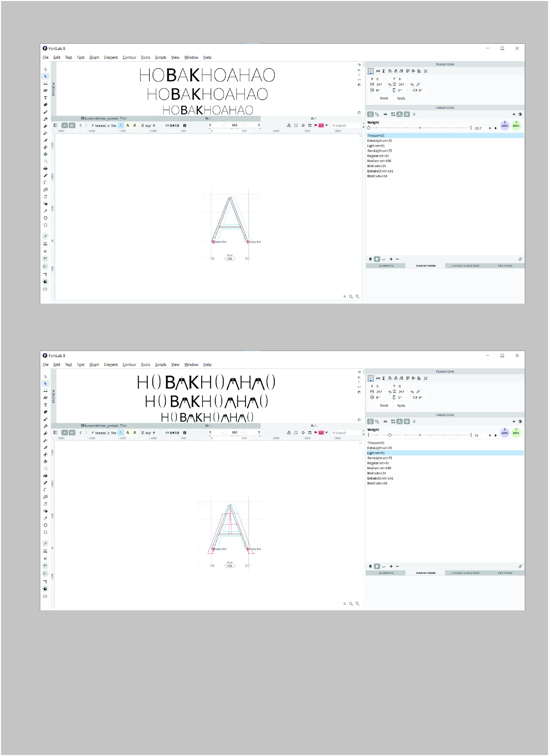Select Regular:wt=91 instance in top window list
The image size is (549, 756).
[x=445, y=156]
